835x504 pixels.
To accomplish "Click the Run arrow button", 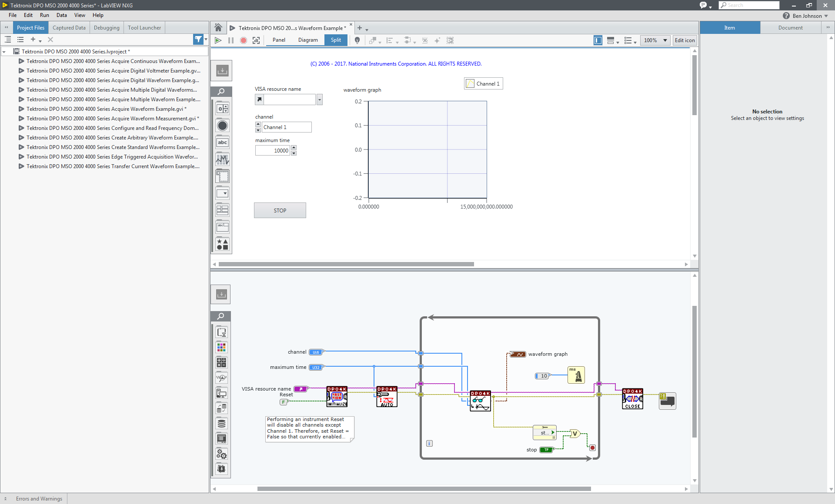I will click(218, 40).
